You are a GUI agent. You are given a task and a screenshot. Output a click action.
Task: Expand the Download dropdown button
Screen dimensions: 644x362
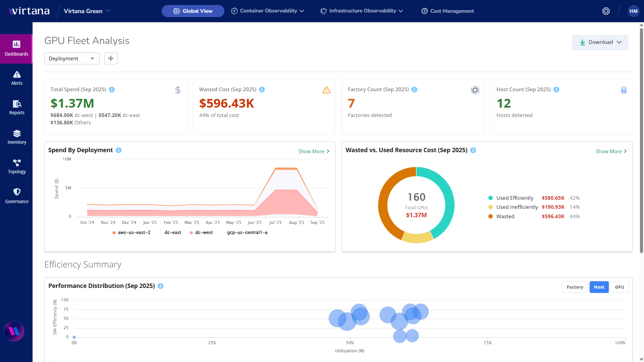coord(600,42)
